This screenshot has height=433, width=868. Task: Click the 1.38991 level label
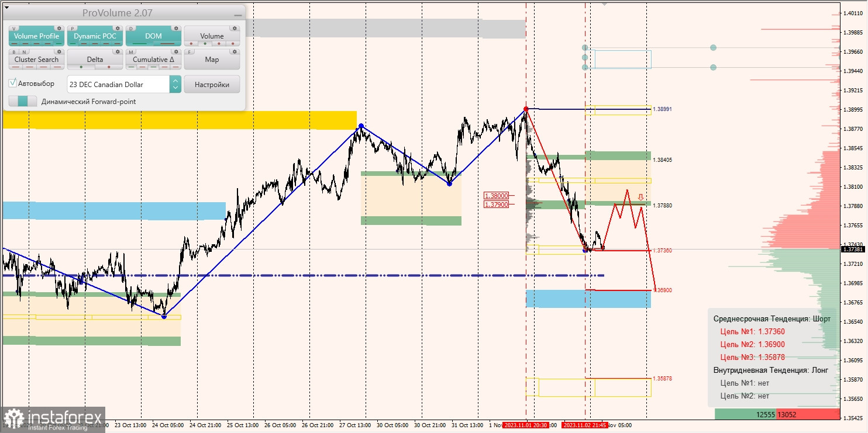(x=662, y=109)
